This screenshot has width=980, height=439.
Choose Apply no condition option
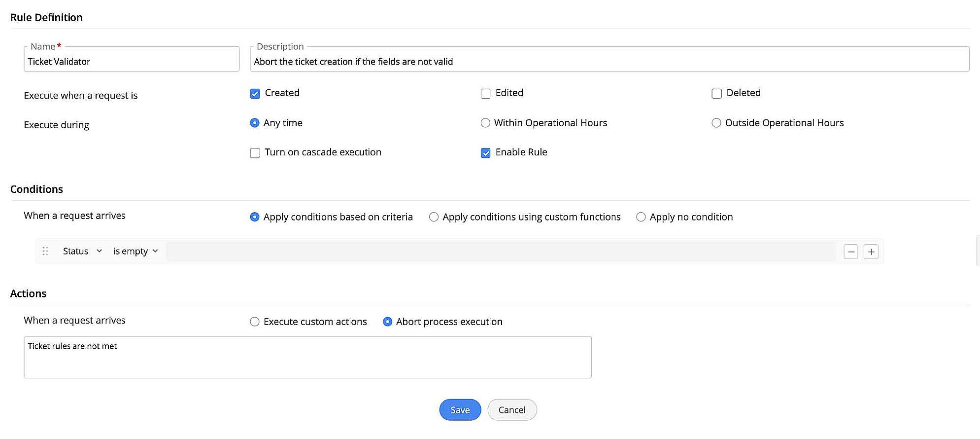[641, 217]
